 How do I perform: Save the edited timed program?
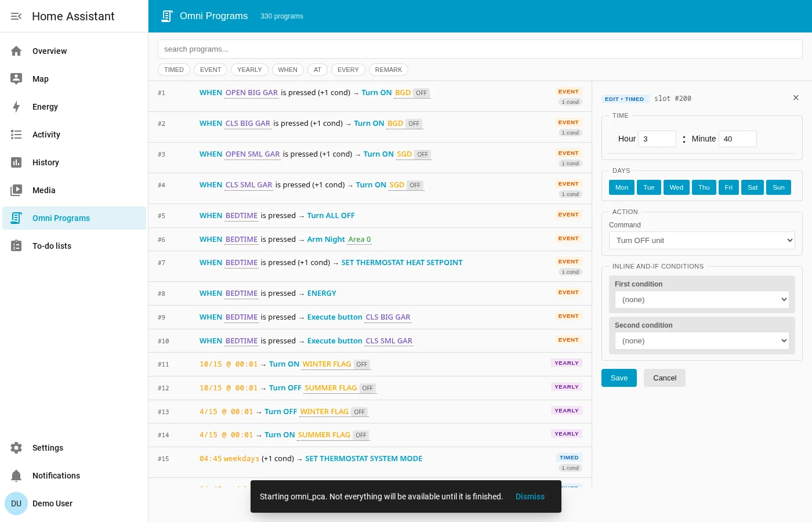coord(619,378)
